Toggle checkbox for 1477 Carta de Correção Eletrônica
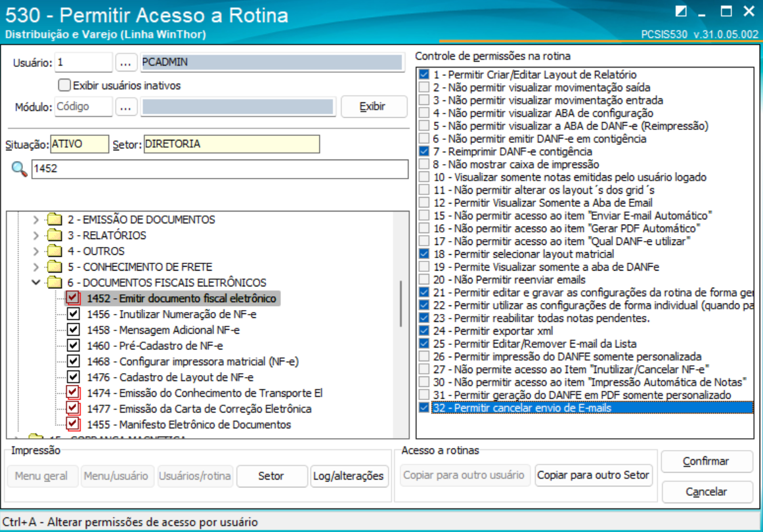Image resolution: width=763 pixels, height=532 pixels. point(73,409)
